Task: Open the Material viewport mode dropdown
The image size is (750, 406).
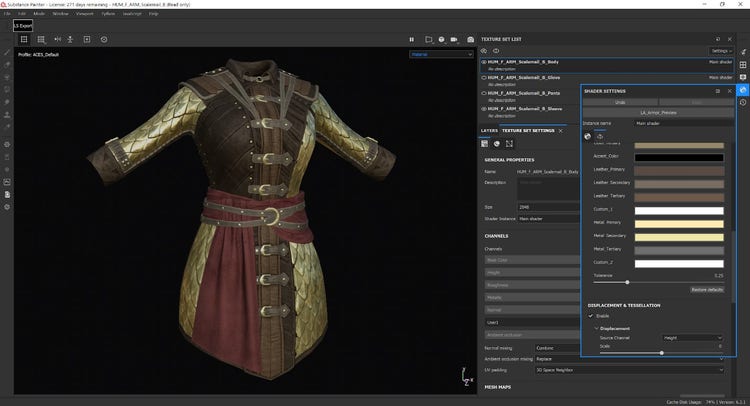Action: pos(440,54)
